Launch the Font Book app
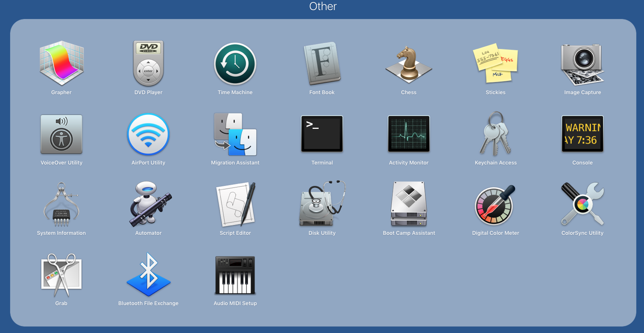The width and height of the screenshot is (644, 333). coord(322,63)
